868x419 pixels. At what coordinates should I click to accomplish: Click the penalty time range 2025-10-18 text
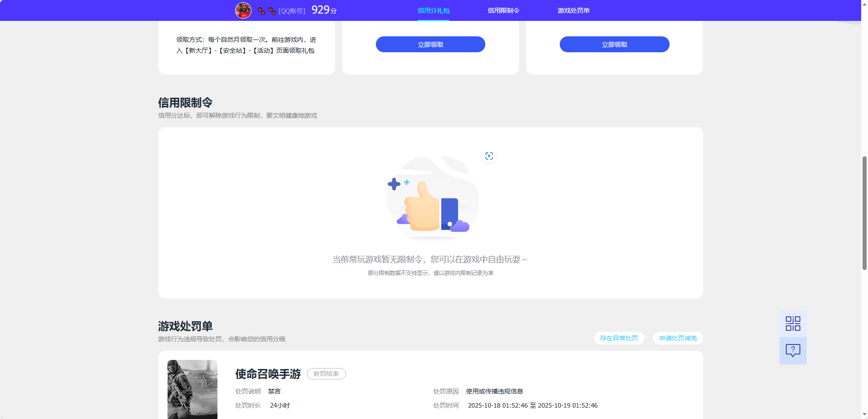533,405
